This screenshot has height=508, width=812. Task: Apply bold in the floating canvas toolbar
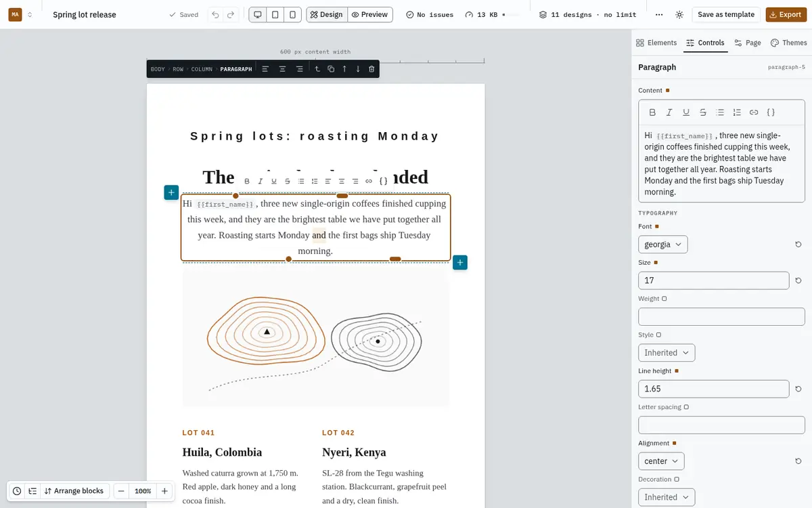tap(247, 181)
